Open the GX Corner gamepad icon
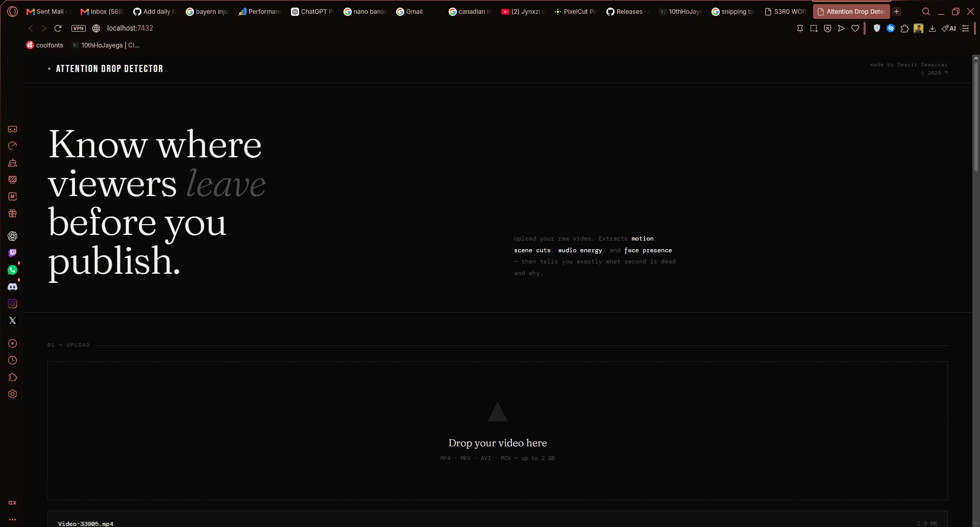The width and height of the screenshot is (980, 527). (x=13, y=129)
